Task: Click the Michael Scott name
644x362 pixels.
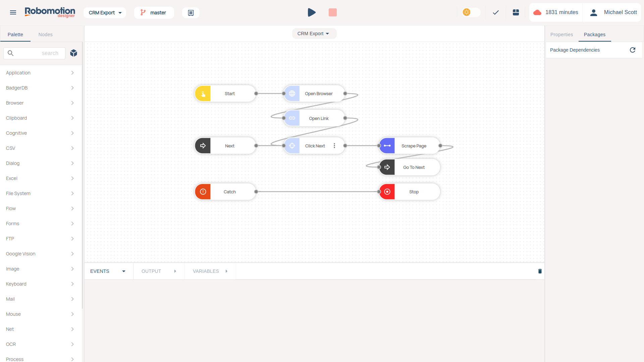Action: (x=621, y=12)
